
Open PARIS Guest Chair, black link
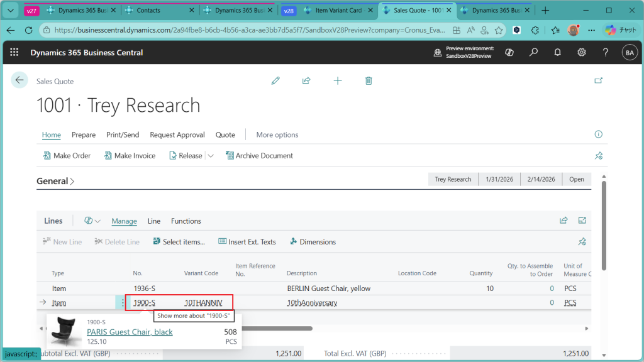[130, 332]
